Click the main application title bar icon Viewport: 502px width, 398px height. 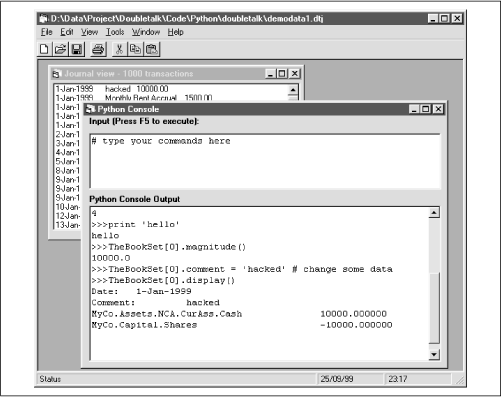(43, 18)
